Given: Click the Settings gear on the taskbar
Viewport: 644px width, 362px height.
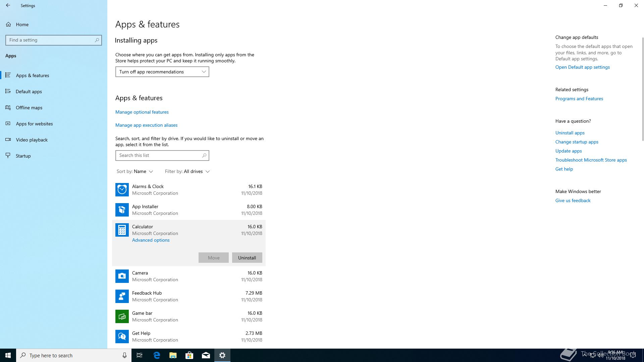Looking at the screenshot, I should pos(222,355).
